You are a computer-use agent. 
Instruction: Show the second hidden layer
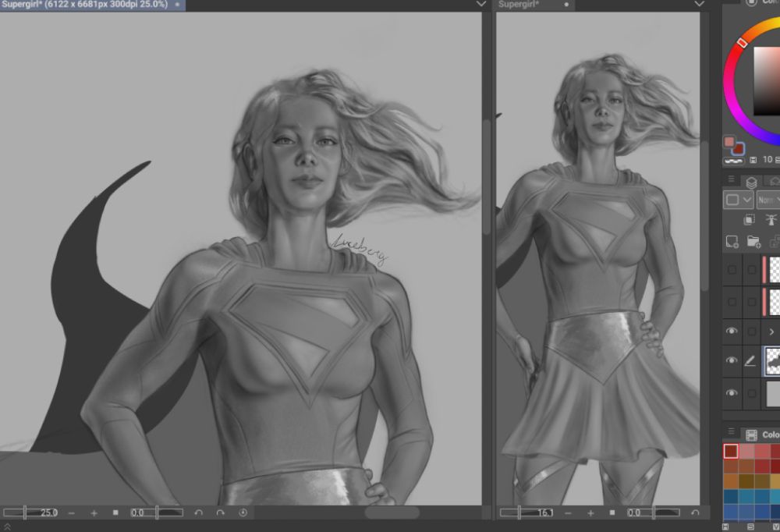[x=732, y=301]
